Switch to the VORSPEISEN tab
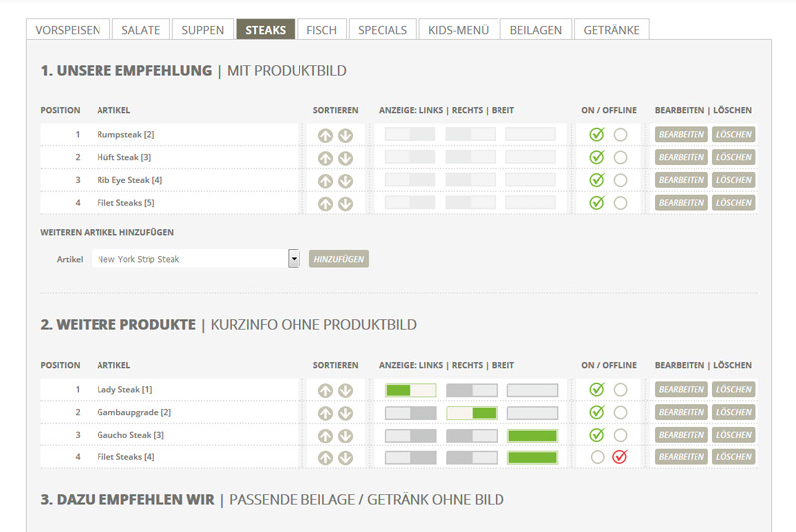The width and height of the screenshot is (796, 532). 68,30
